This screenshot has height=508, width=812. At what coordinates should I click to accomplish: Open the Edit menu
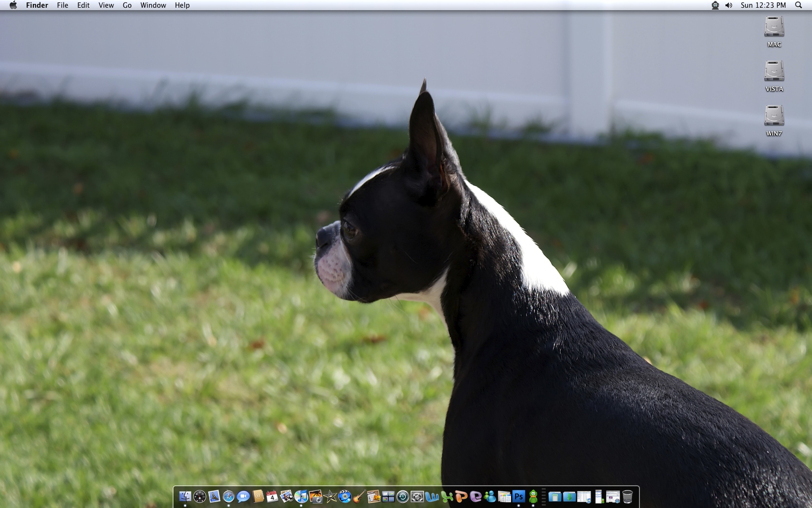(83, 5)
